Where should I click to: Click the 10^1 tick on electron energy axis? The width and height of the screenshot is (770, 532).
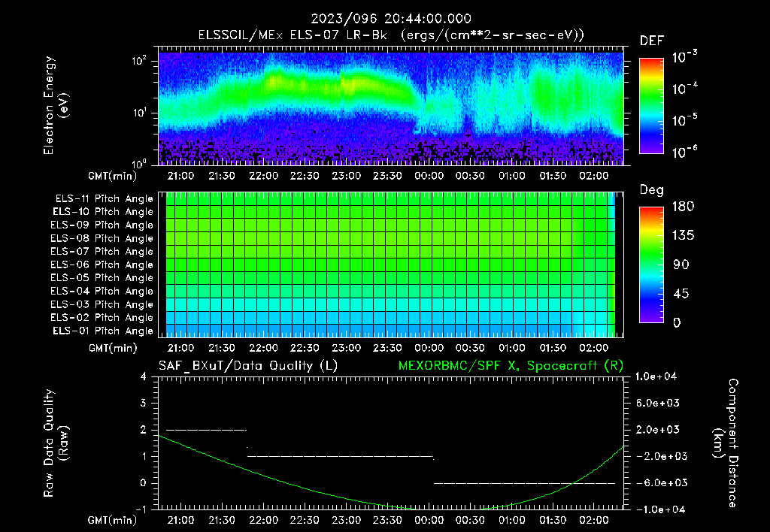tap(139, 113)
